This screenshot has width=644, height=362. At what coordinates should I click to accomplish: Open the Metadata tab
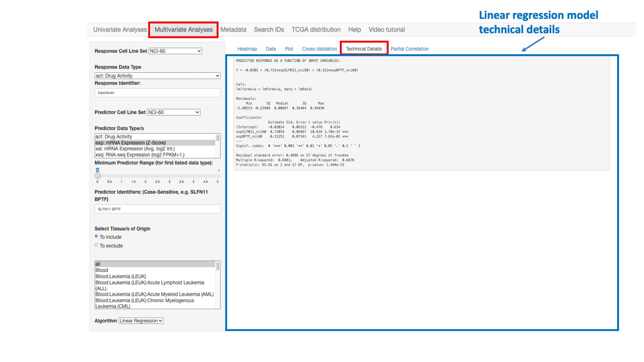[234, 30]
